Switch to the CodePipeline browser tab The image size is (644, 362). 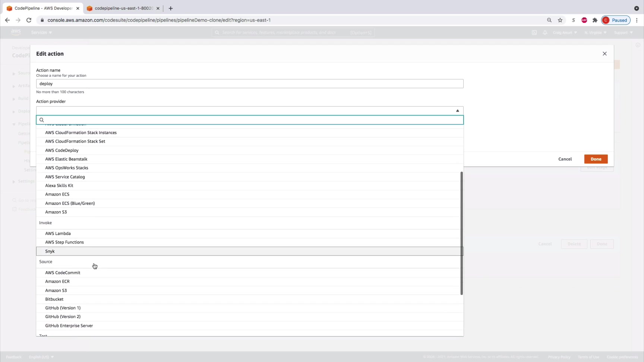coord(43,8)
